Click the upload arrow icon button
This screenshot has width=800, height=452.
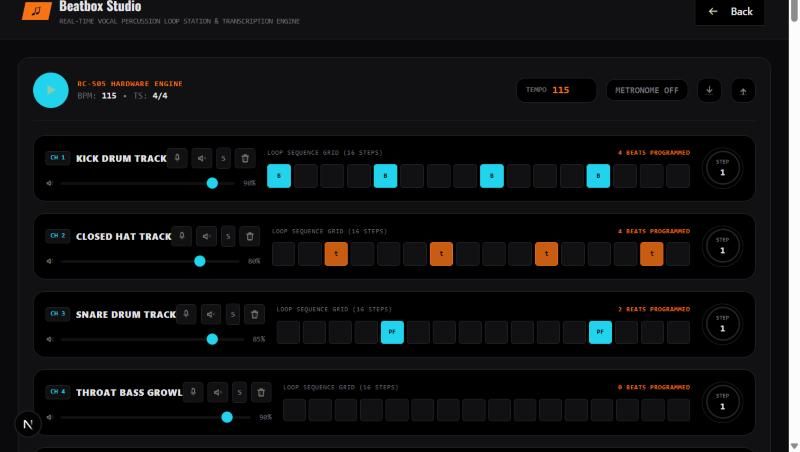[743, 91]
